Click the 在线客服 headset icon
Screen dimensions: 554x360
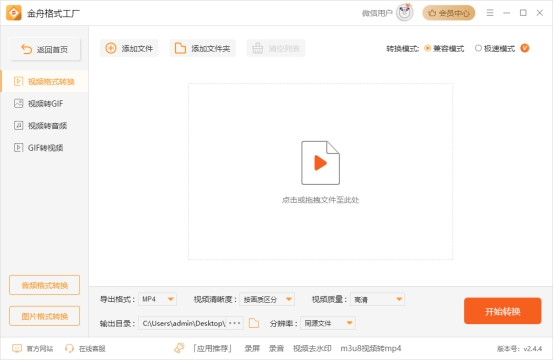point(69,349)
